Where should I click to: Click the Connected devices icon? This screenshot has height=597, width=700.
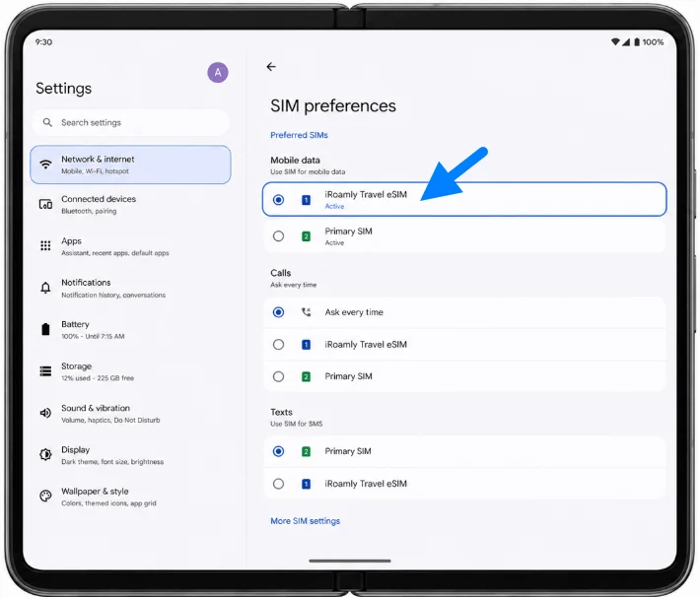pos(45,204)
